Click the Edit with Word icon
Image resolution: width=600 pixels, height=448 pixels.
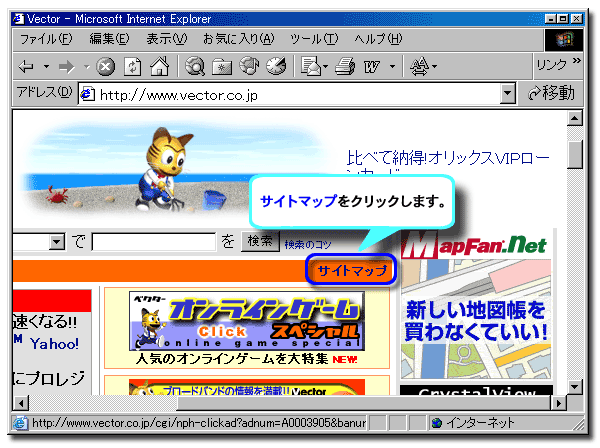pos(371,67)
